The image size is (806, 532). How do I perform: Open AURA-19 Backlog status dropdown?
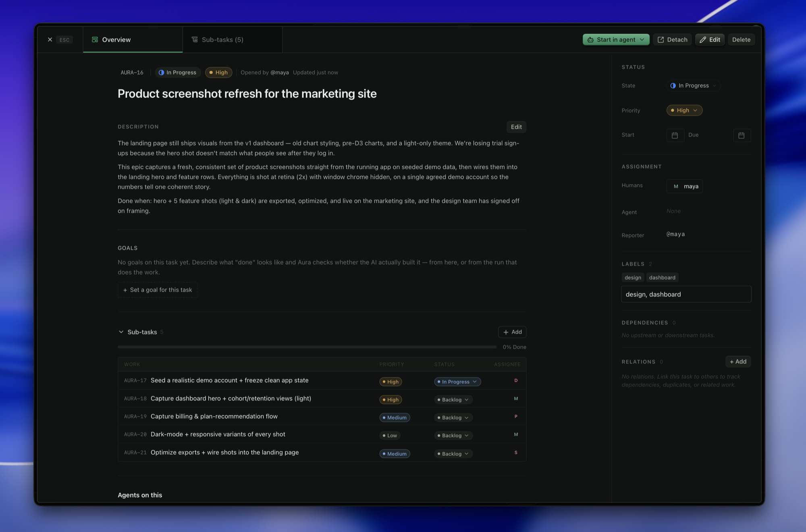[453, 418]
